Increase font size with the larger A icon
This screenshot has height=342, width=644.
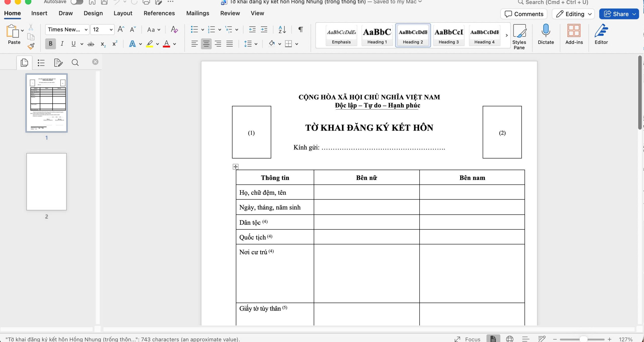click(121, 29)
